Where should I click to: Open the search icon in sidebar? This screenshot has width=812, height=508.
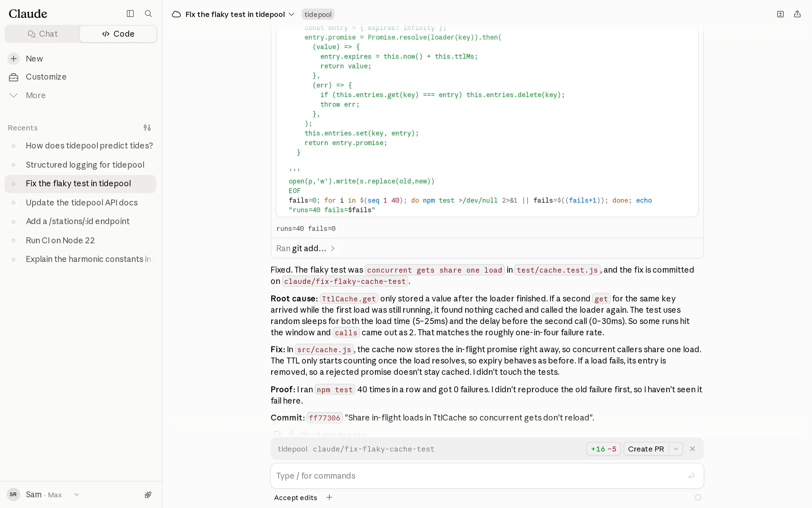pos(148,14)
